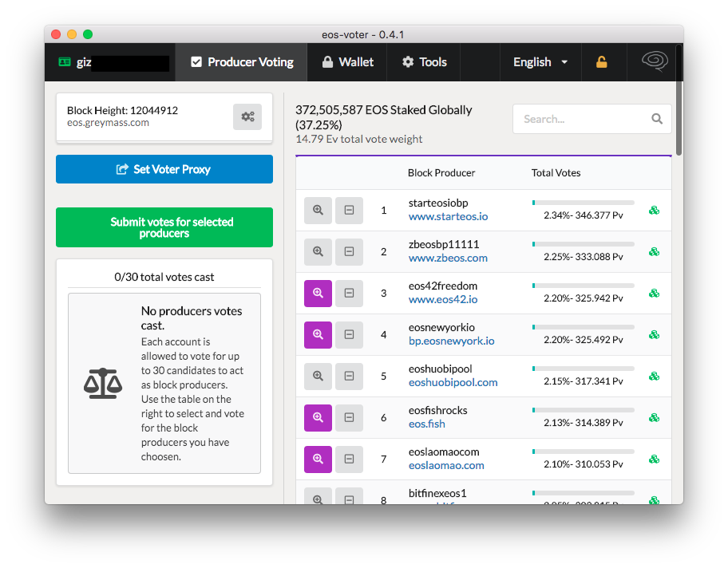This screenshot has height=568, width=728.
Task: Open producer info for eos42freedom
Action: 318,294
